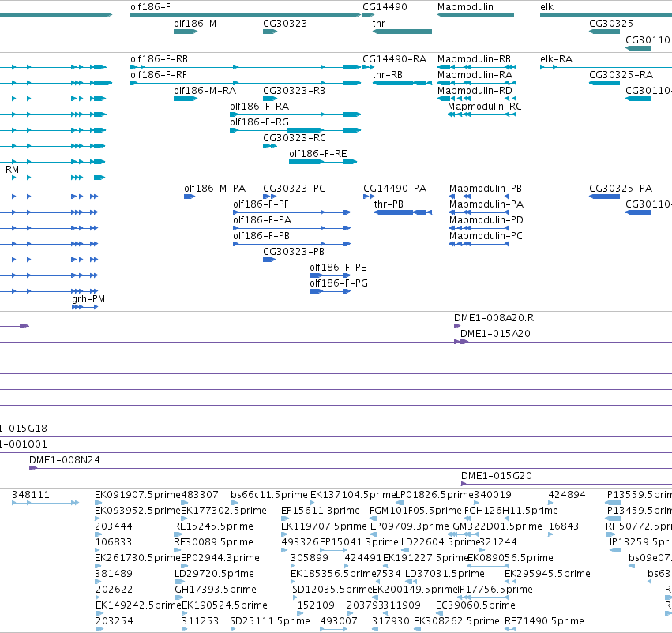Open EST "348111"
The width and height of the screenshot is (672, 633).
click(31, 495)
